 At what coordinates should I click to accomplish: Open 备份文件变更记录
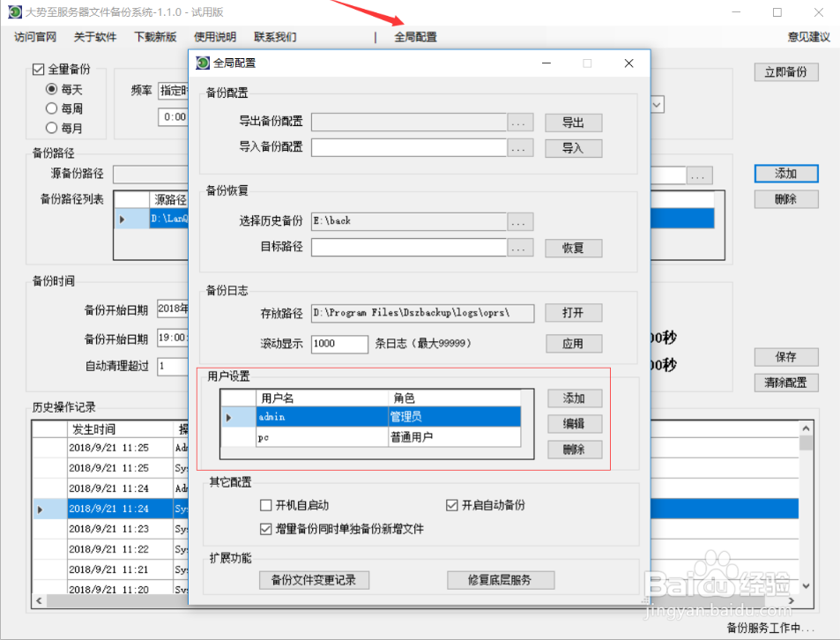pyautogui.click(x=314, y=580)
